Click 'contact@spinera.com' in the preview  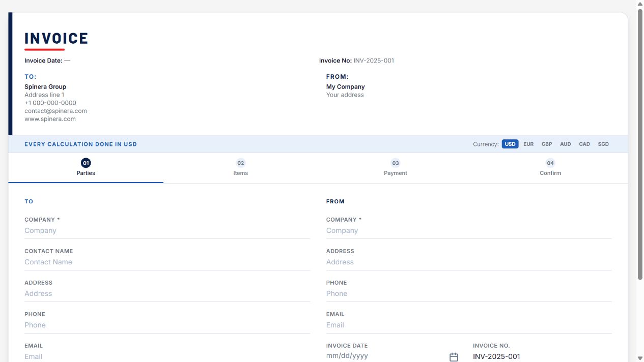[55, 111]
